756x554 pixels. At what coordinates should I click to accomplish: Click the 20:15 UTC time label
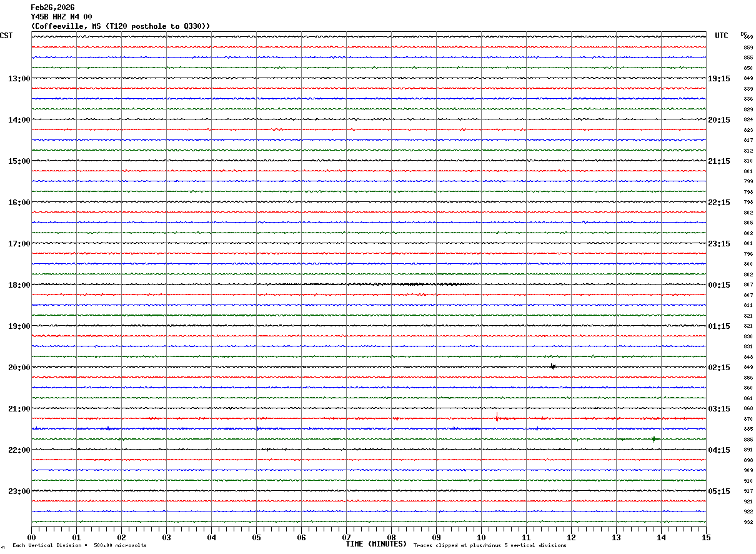(x=719, y=120)
